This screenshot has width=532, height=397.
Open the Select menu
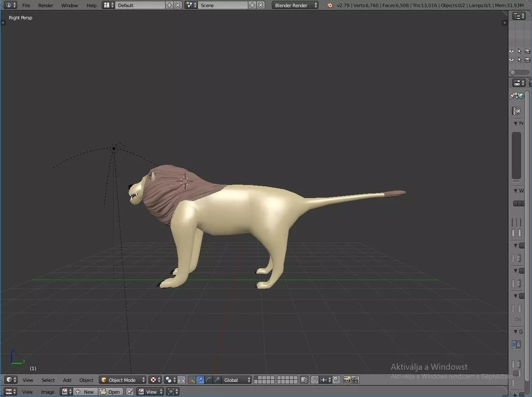(48, 380)
